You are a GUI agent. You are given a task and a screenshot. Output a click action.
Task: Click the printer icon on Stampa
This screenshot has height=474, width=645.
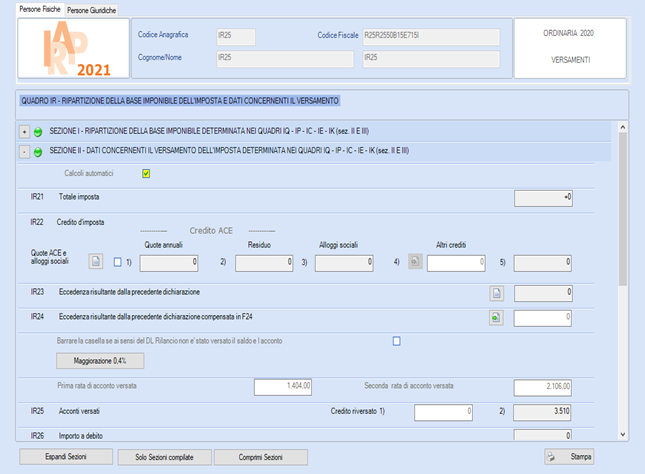click(x=551, y=457)
